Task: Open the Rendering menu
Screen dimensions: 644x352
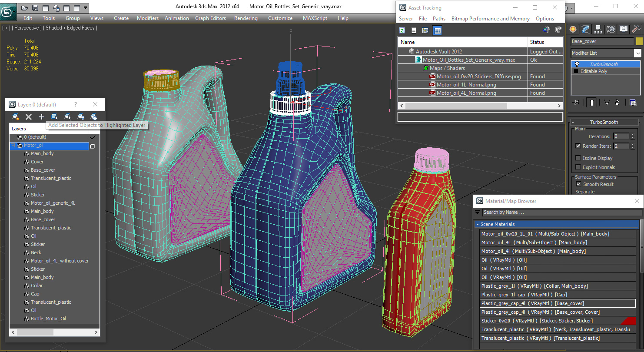Action: [246, 18]
